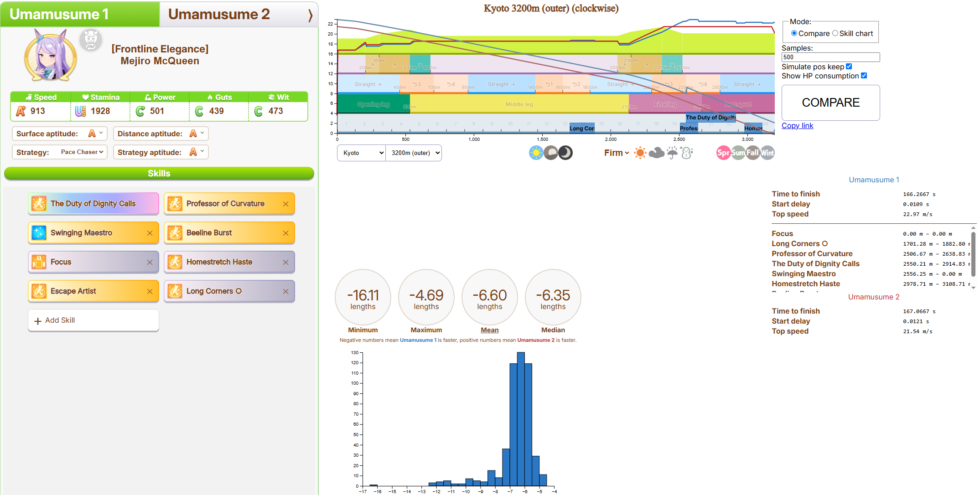Remove Focus skill
Screen dimensions: 980x495
point(150,262)
